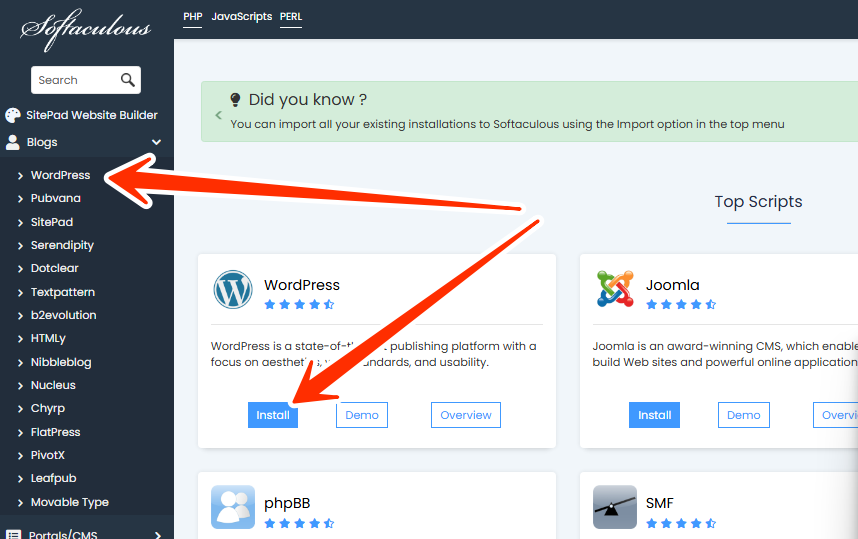Click the phpBB logo icon
The width and height of the screenshot is (858, 539).
pos(233,507)
